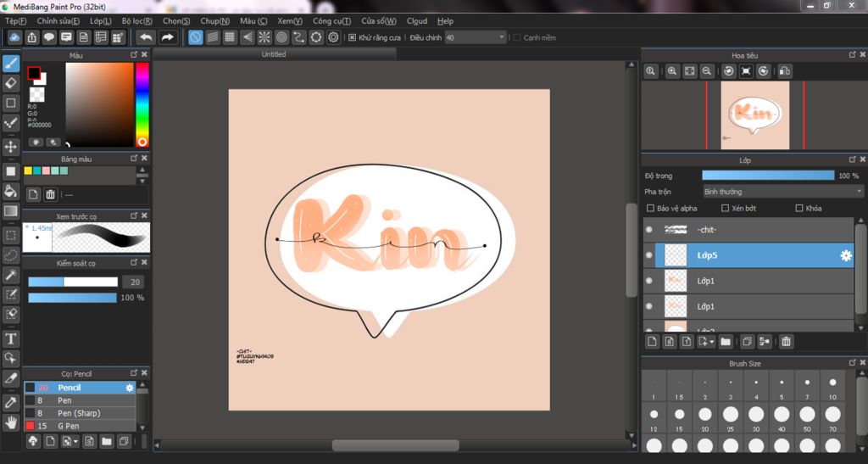The height and width of the screenshot is (464, 868).
Task: Enable the radial snap guide
Action: 264,37
